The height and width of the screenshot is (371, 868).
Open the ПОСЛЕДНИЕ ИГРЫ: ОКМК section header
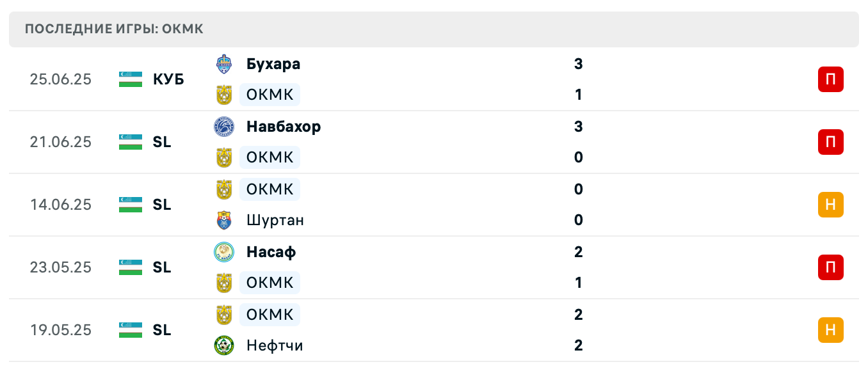click(434, 29)
